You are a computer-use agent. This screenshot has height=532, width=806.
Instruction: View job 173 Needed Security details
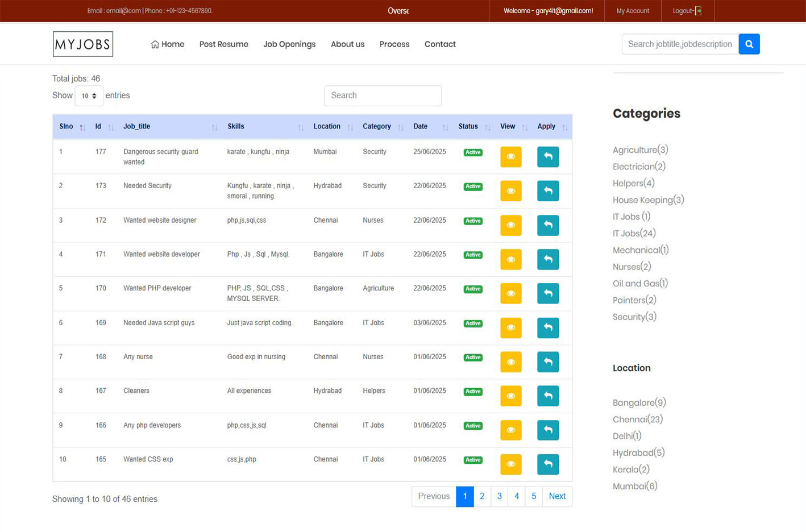510,191
